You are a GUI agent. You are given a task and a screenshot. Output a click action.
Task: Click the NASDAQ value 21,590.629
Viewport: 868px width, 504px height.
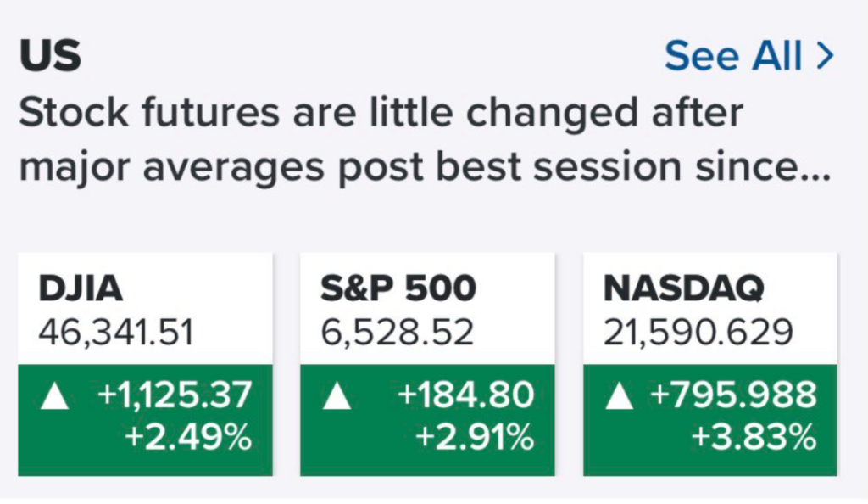[698, 332]
